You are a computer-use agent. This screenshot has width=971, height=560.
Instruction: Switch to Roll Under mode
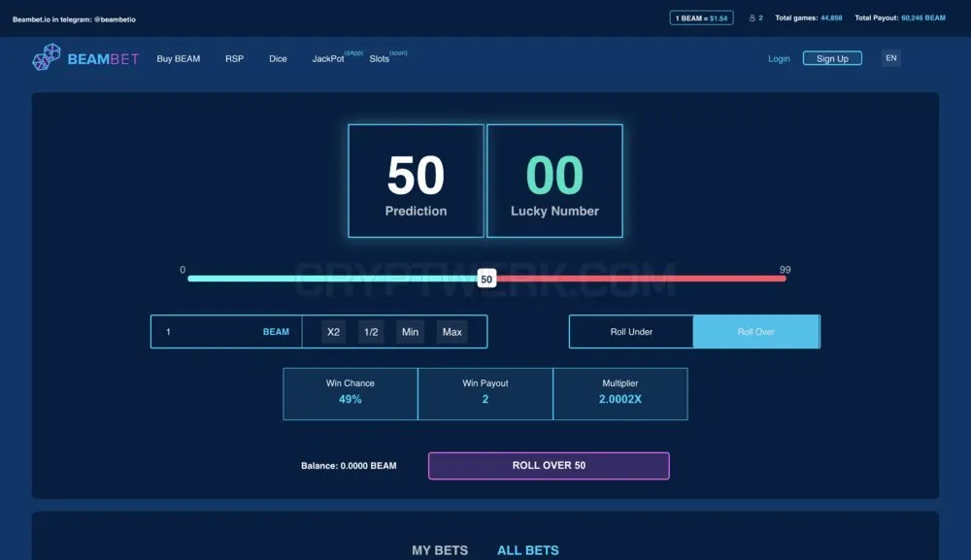pyautogui.click(x=631, y=332)
